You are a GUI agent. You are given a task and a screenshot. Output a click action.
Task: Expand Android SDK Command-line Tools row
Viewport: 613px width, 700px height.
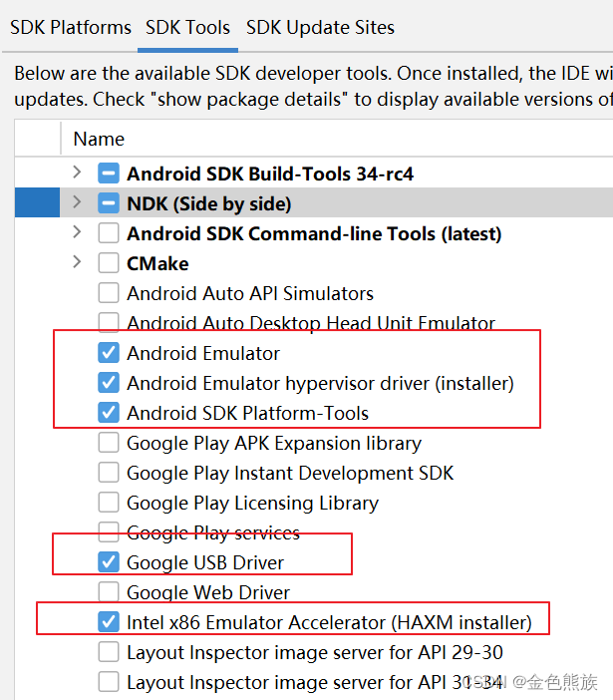coord(77,231)
